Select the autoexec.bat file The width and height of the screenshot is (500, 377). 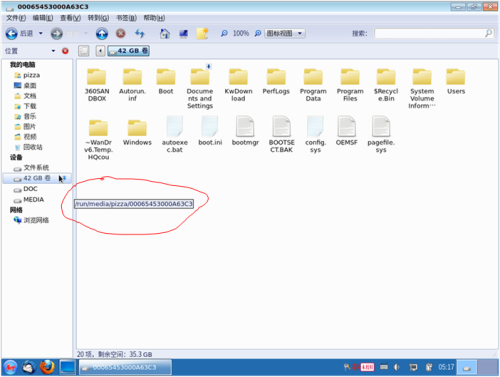click(x=175, y=135)
